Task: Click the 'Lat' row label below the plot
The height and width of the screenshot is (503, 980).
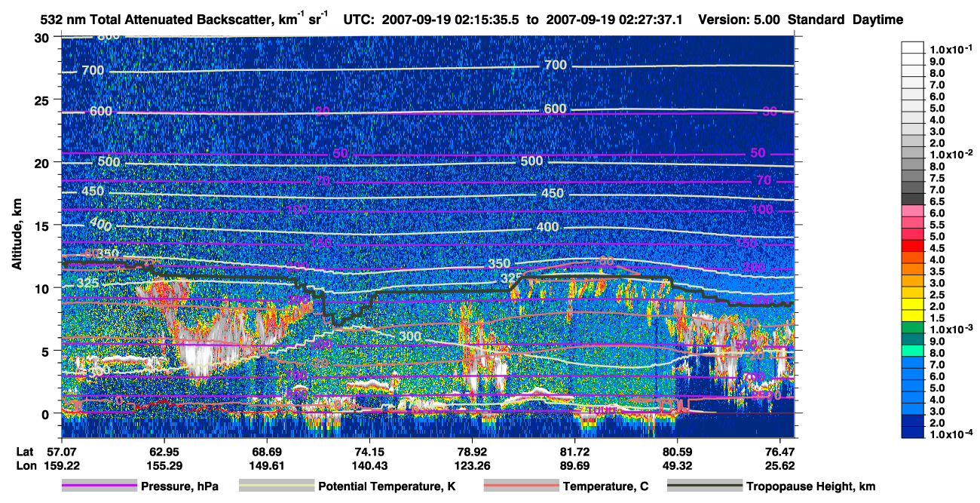Action: [x=25, y=452]
